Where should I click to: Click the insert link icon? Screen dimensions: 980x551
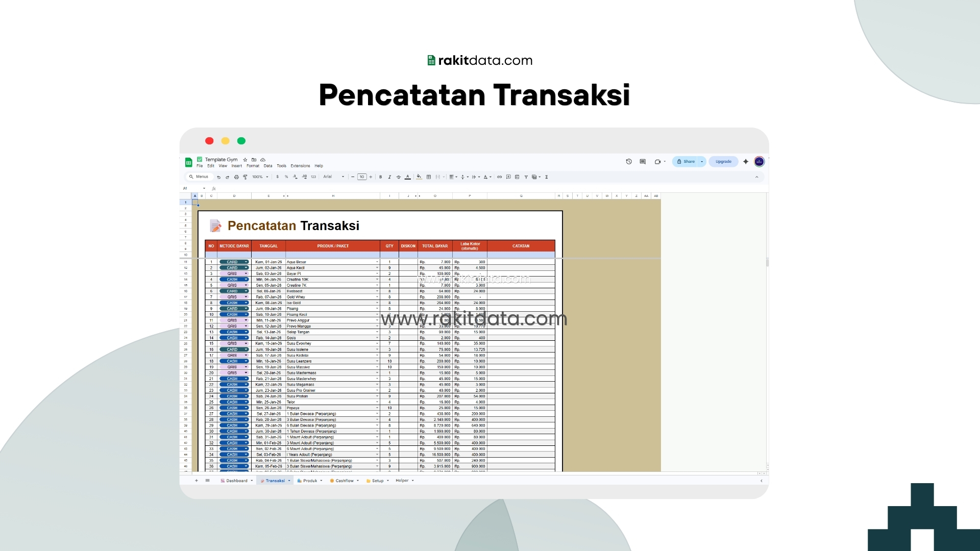(499, 177)
